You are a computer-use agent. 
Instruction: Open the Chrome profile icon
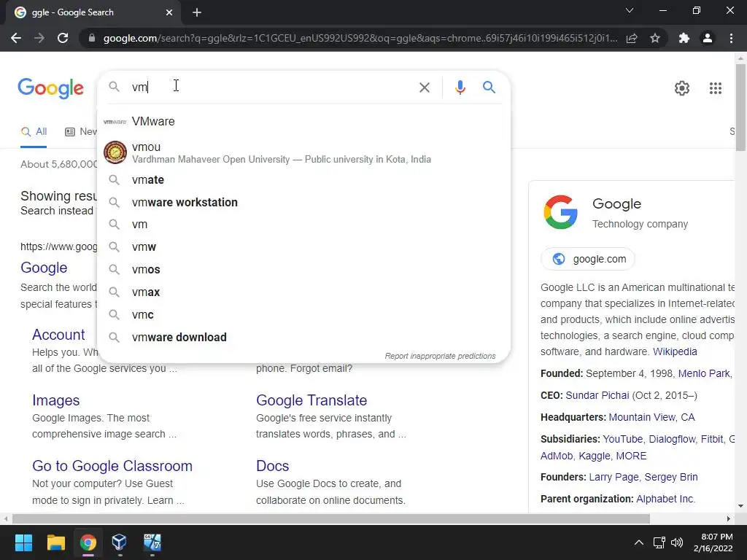point(708,38)
